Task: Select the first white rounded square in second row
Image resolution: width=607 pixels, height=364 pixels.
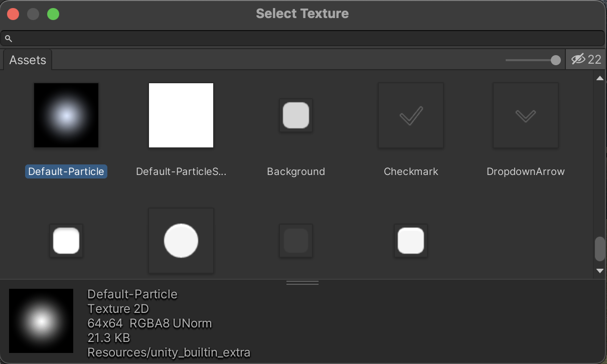Action: 66,241
